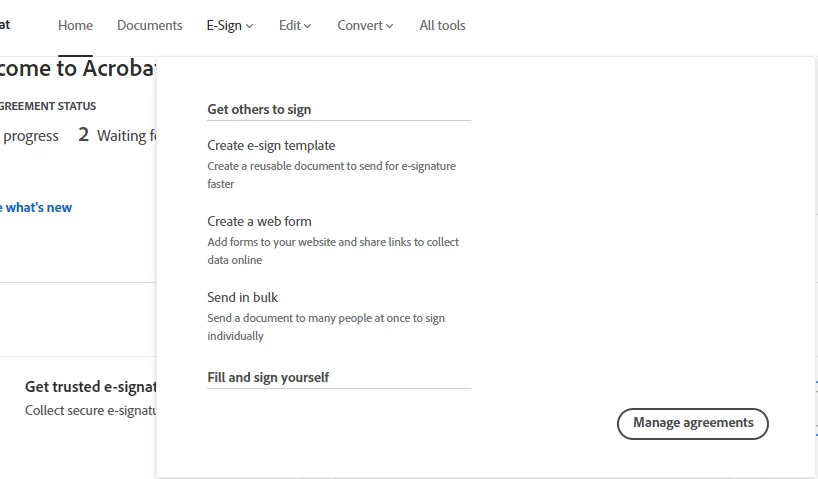Click the Manage agreements button

pyautogui.click(x=693, y=423)
